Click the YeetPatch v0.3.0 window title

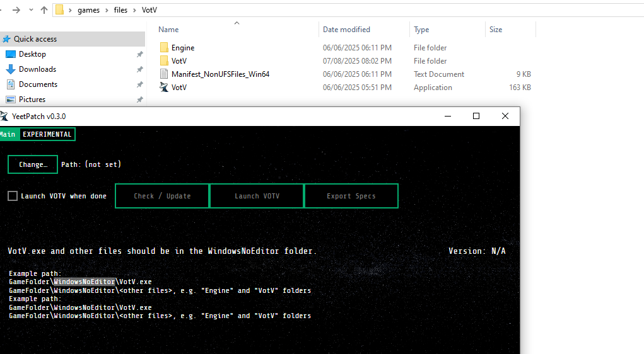tap(39, 117)
